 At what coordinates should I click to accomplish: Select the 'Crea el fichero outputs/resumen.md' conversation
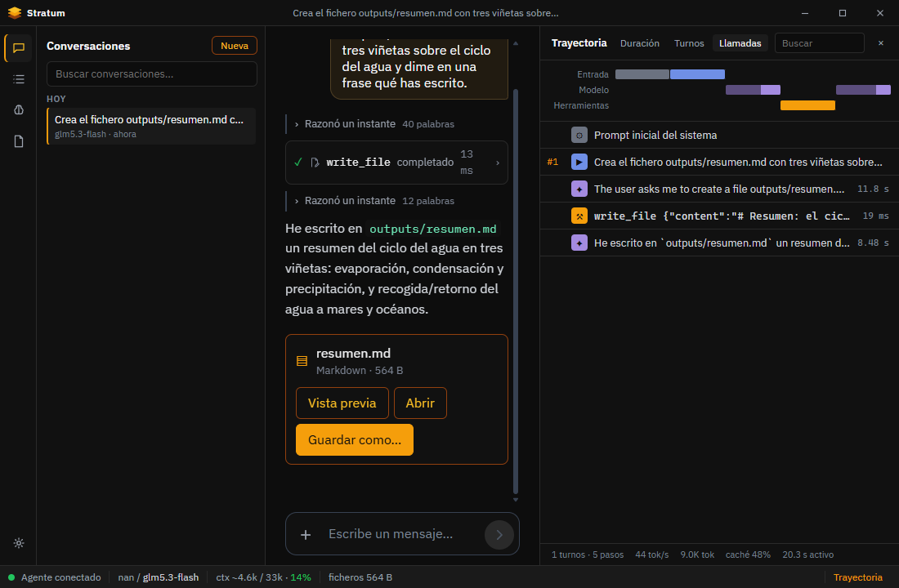pyautogui.click(x=151, y=126)
